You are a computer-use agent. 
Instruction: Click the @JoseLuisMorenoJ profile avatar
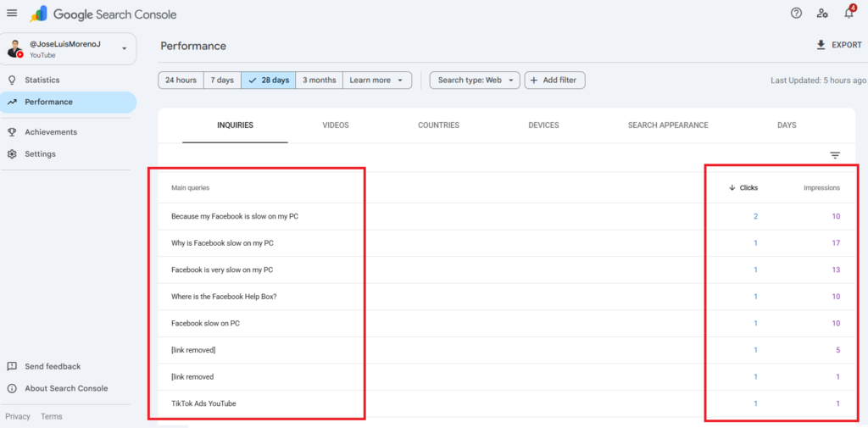15,48
